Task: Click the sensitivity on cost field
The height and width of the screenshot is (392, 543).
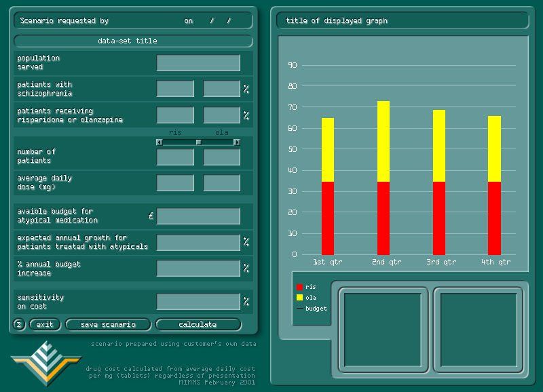Action: click(198, 301)
